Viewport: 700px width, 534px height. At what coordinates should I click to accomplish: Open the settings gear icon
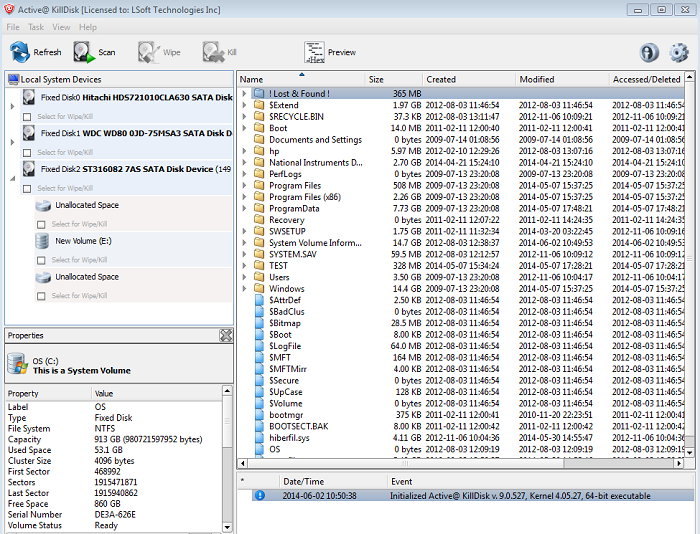(x=679, y=53)
